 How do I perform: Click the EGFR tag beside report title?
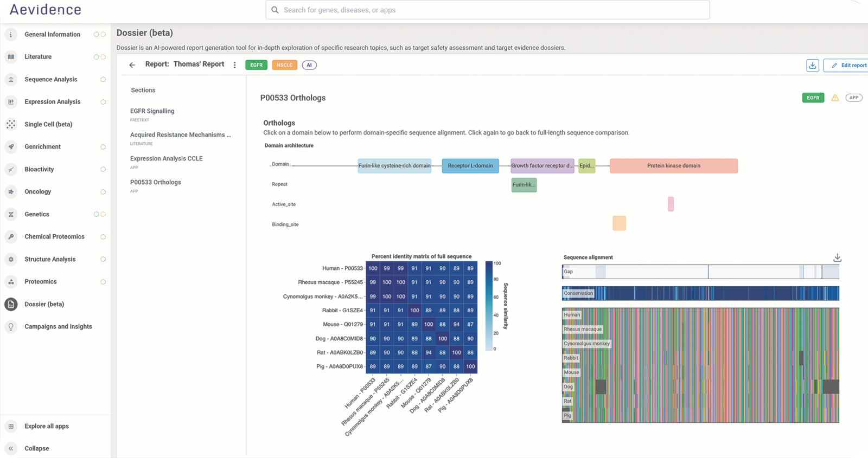257,65
